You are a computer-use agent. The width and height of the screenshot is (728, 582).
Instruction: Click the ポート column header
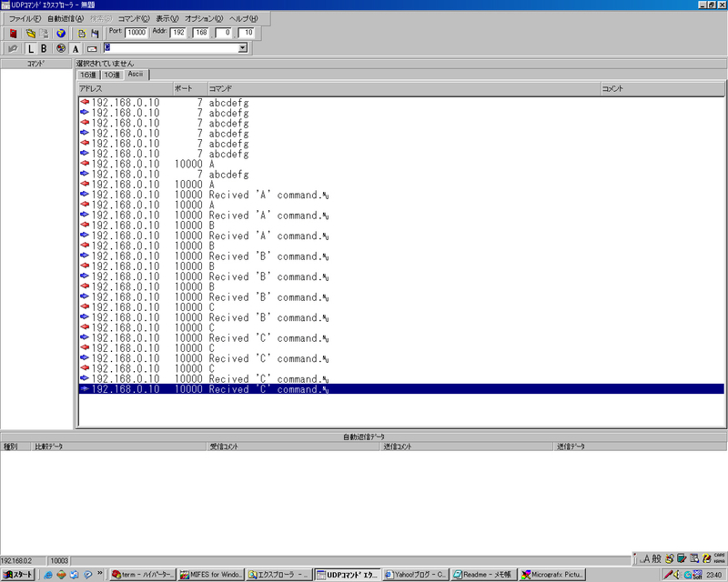(x=190, y=88)
